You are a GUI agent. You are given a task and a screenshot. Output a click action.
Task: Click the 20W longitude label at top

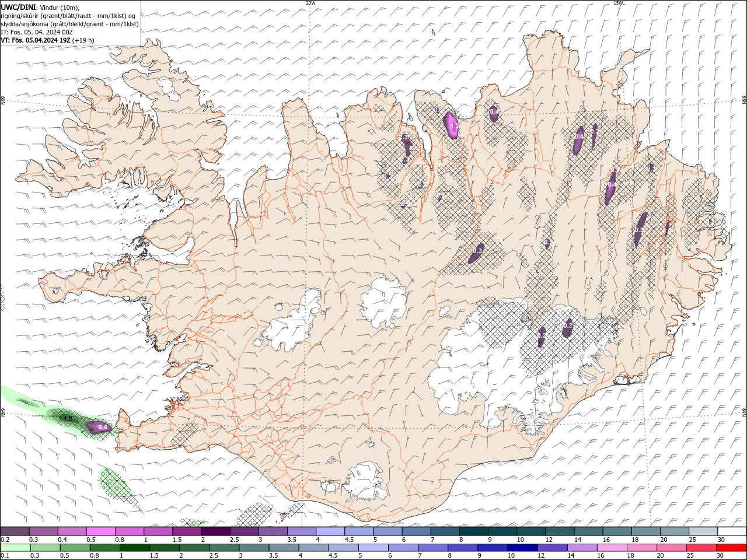point(310,3)
